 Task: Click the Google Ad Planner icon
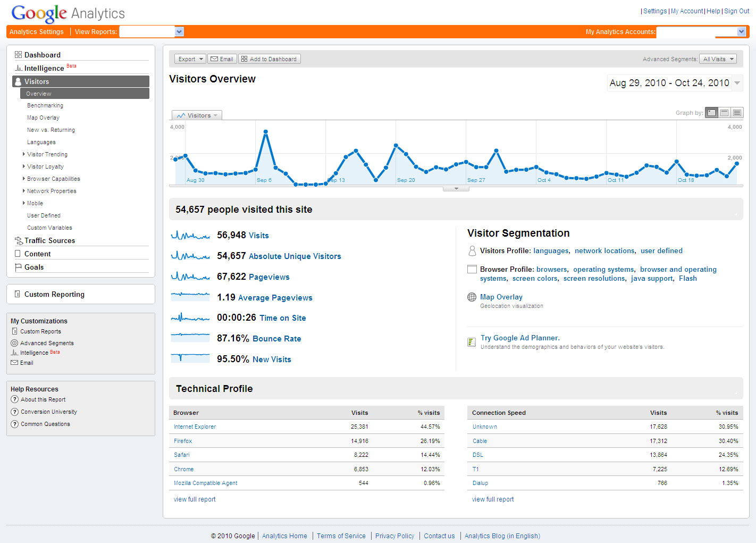[x=472, y=342]
